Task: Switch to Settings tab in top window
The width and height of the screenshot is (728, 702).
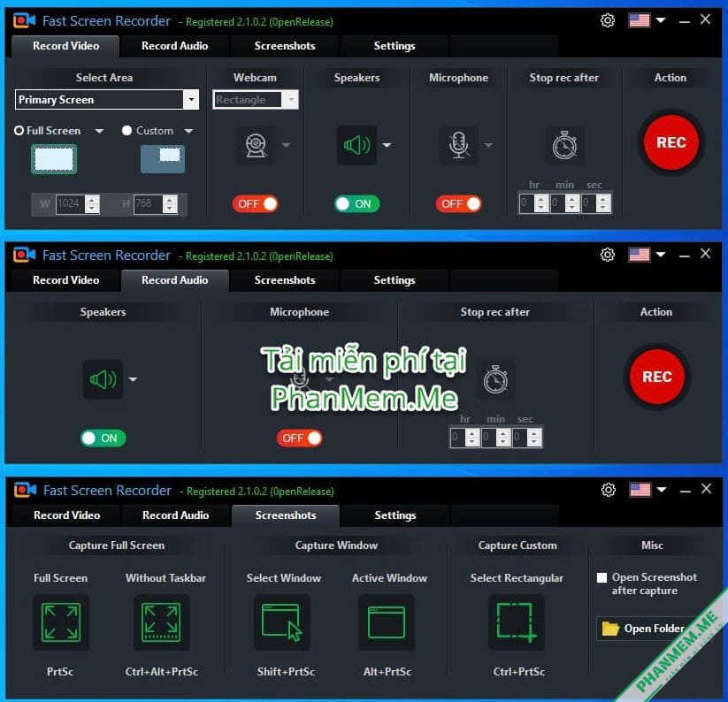Action: [x=395, y=46]
